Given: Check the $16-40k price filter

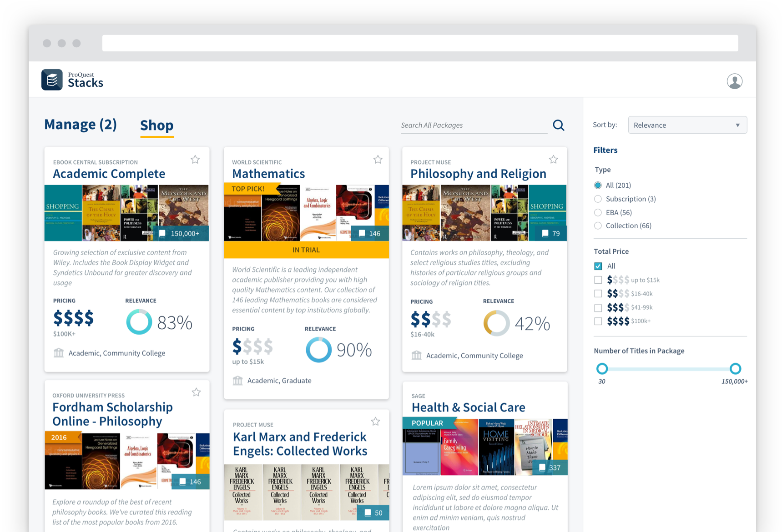Looking at the screenshot, I should point(598,293).
